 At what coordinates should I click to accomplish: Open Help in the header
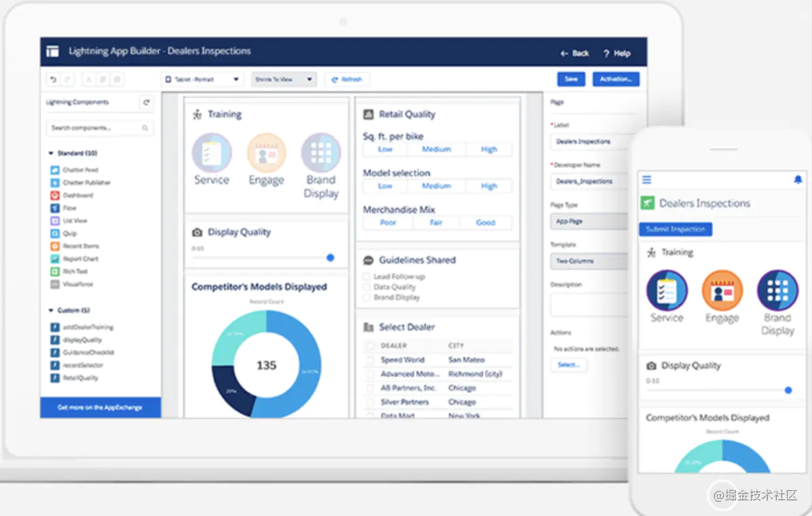click(616, 53)
